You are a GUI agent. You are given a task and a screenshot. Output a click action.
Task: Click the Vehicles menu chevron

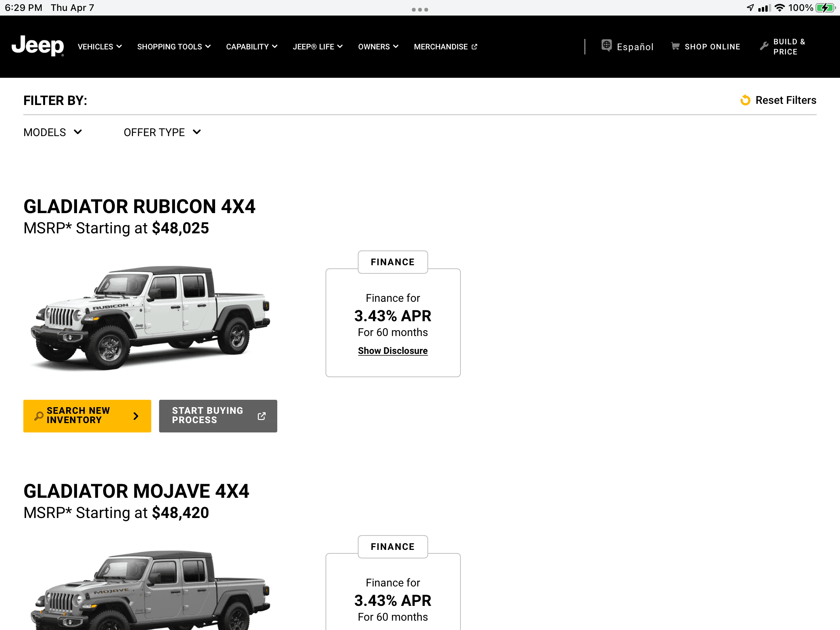point(119,47)
